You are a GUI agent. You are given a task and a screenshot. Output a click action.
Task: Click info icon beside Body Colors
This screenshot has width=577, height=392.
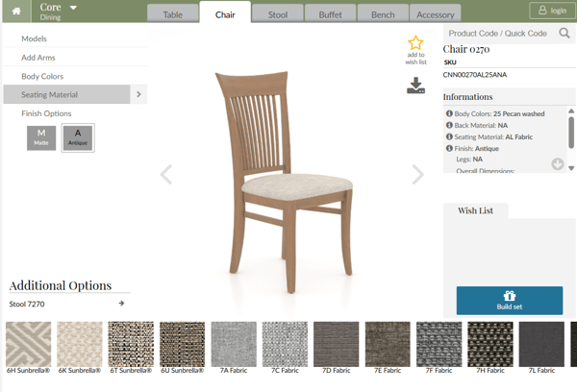[x=449, y=113]
